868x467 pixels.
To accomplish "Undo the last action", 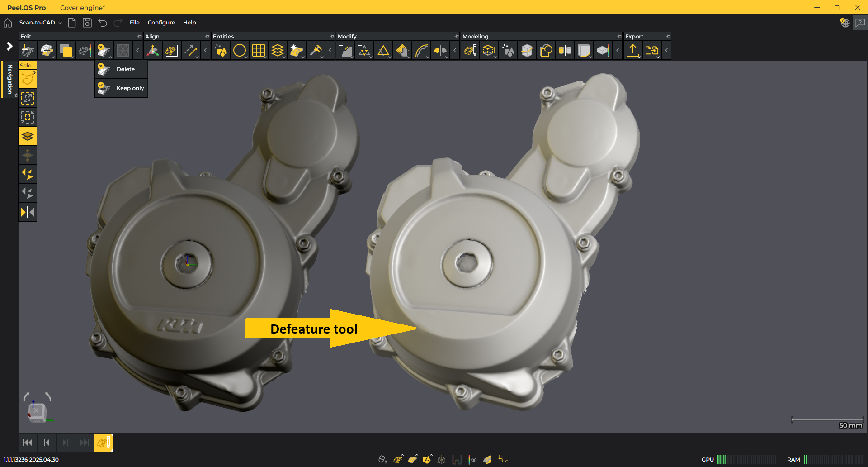I will 103,23.
